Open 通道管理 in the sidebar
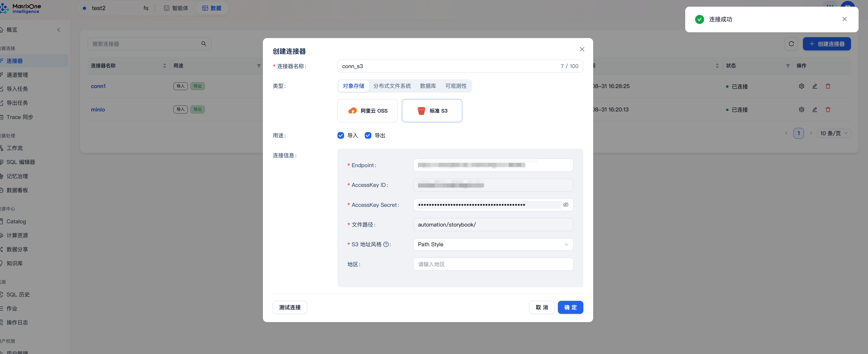 [x=17, y=75]
